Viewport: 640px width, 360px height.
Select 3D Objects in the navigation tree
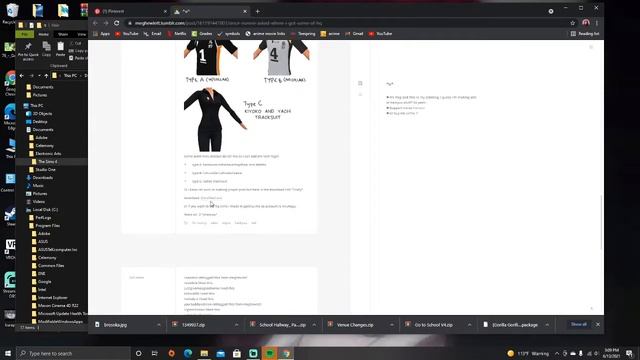point(39,113)
